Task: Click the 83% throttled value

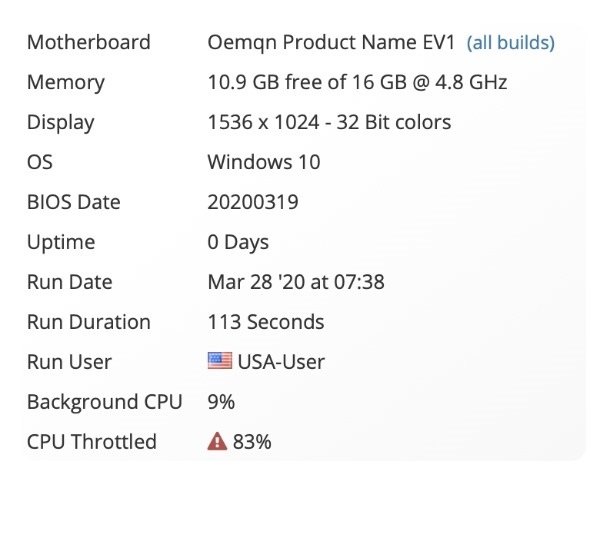Action: 251,442
